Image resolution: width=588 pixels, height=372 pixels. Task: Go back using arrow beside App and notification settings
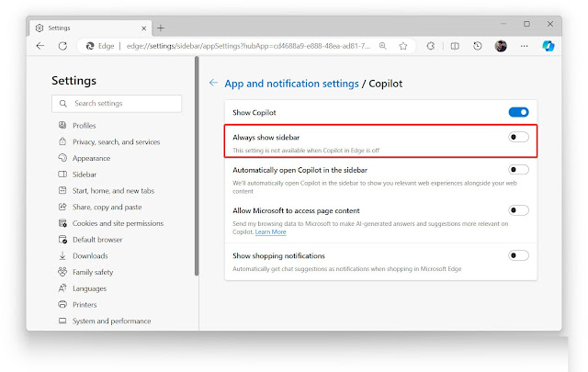(x=213, y=83)
